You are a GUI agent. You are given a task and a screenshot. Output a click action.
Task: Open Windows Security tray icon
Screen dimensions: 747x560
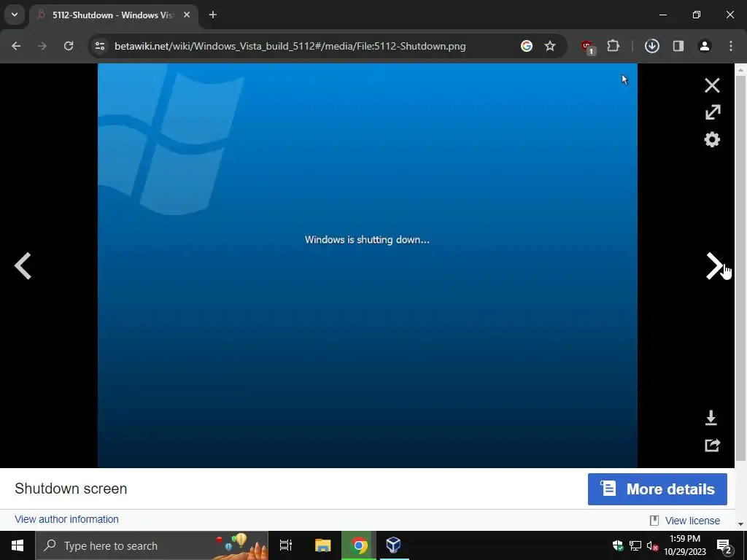click(618, 545)
